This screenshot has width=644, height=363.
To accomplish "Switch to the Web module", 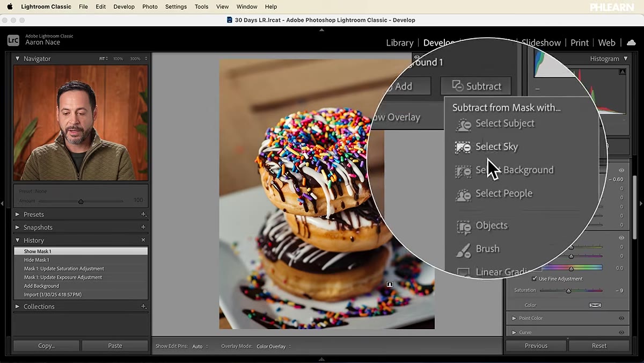I will click(x=606, y=42).
